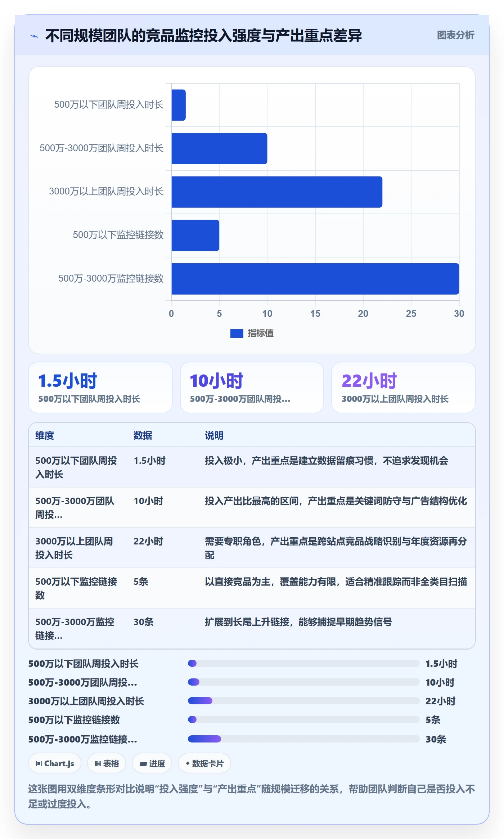The height and width of the screenshot is (839, 504).
Task: Select the 10小时 data card
Action: (x=252, y=387)
